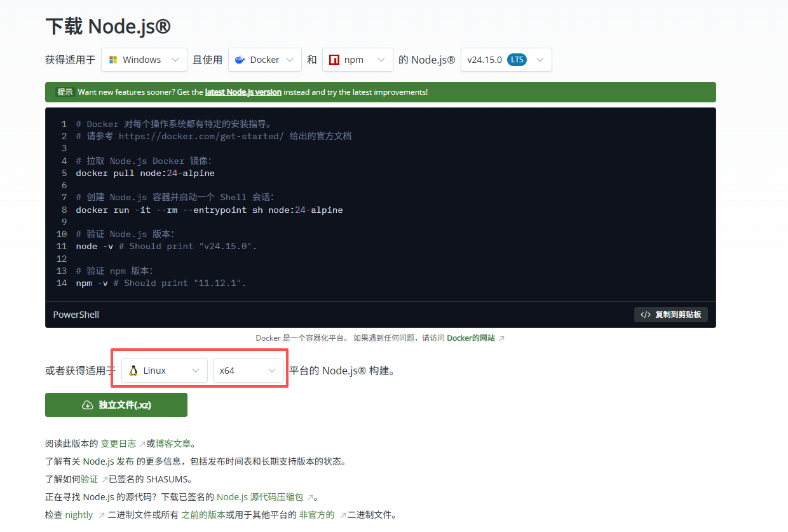Screen dimensions: 788x532
Task: Open the Windows operating system dropdown
Action: 144,60
